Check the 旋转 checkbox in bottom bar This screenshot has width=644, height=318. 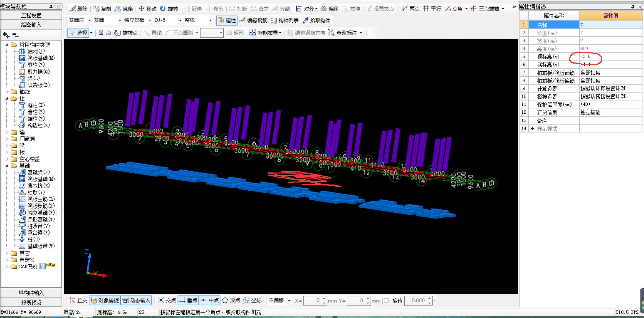pyautogui.click(x=386, y=301)
